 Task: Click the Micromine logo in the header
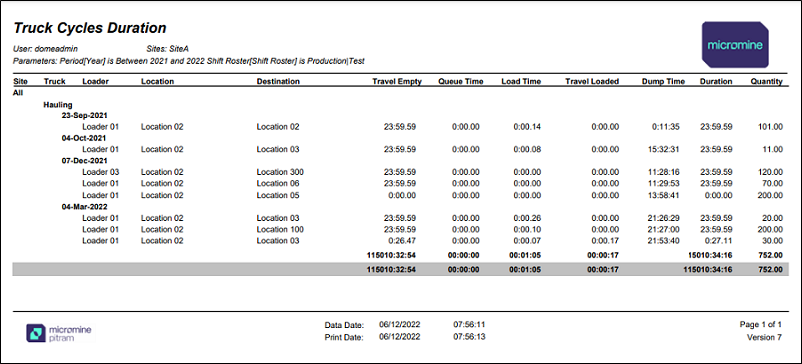click(735, 45)
